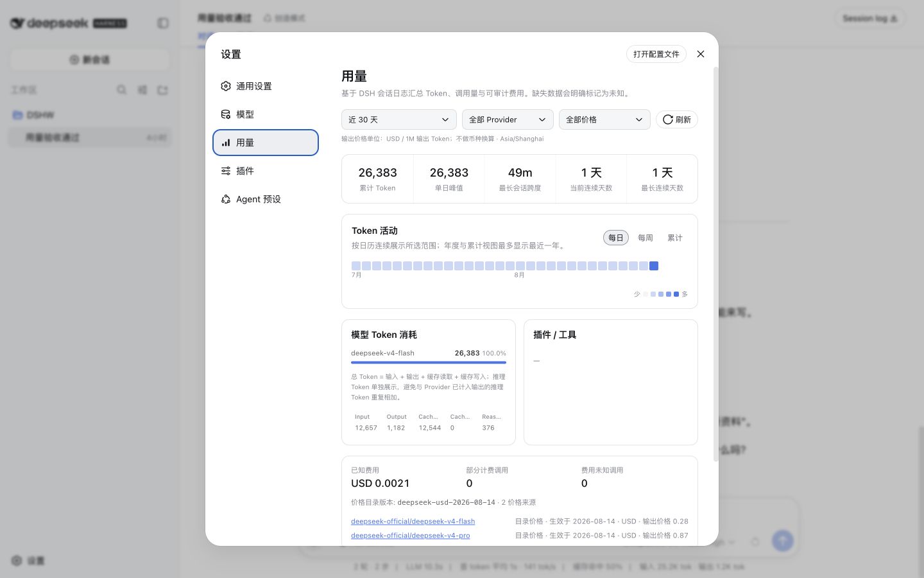Screen dimensions: 924x578
Task: Click the deepseek-v4-flash model name label
Action: click(382, 353)
